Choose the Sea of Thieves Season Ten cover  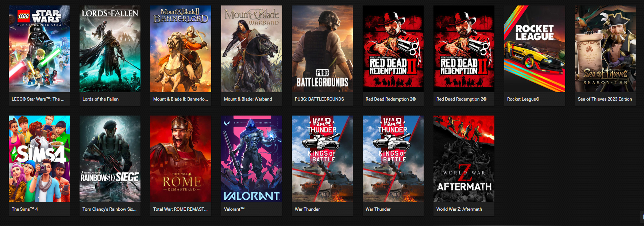(x=605, y=49)
